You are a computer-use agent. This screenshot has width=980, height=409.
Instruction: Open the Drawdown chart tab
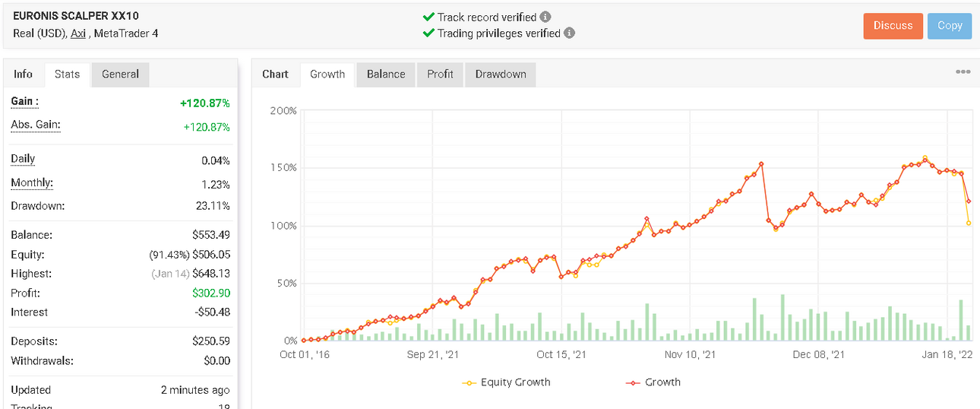[x=501, y=74]
